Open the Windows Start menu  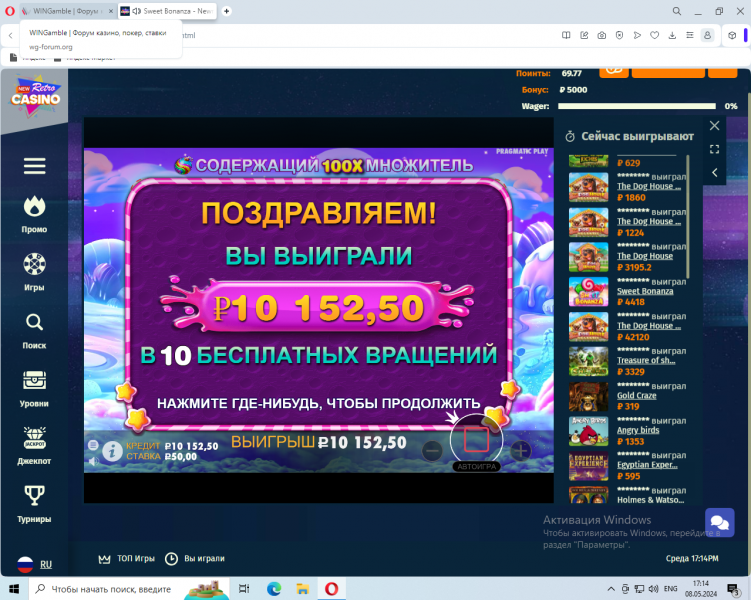[x=14, y=589]
